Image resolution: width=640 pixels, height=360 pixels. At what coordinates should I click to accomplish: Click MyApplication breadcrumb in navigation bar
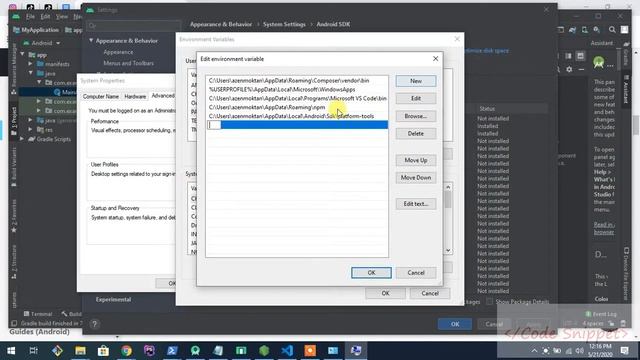tap(36, 30)
